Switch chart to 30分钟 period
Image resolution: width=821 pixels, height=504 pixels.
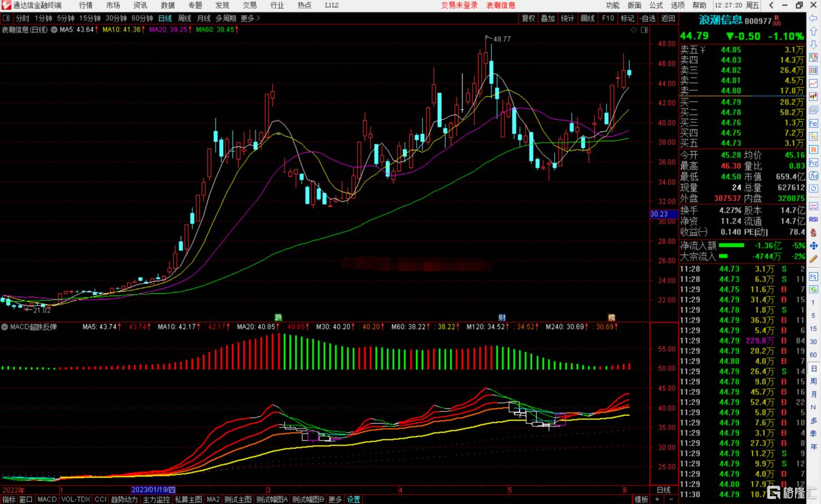click(x=116, y=19)
